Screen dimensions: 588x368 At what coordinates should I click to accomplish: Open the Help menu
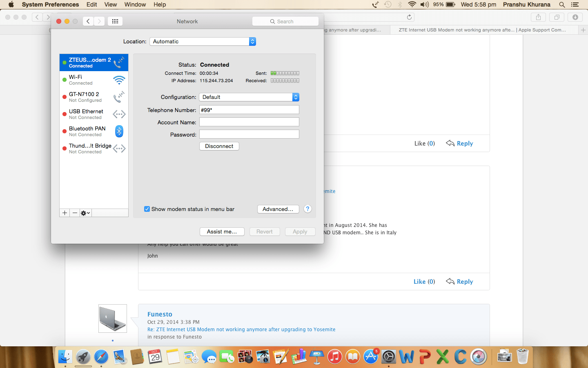pyautogui.click(x=160, y=4)
